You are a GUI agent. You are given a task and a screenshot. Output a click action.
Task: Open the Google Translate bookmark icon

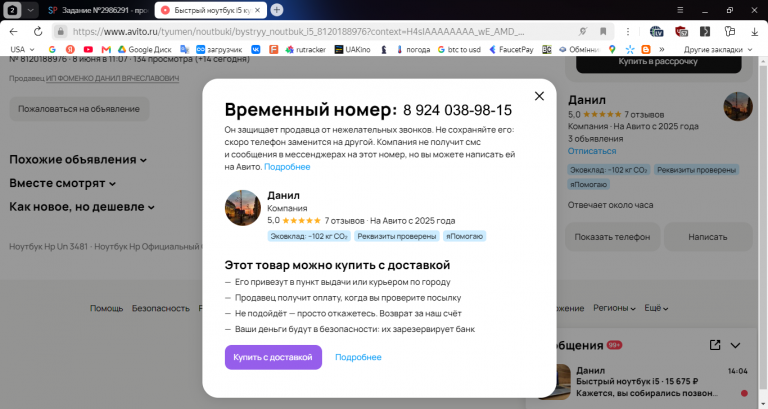click(x=185, y=49)
